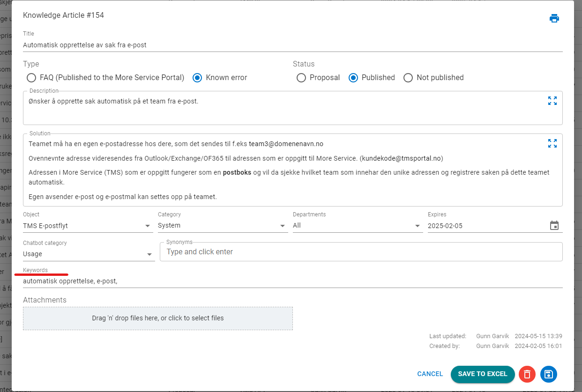The image size is (582, 392).
Task: Edit the Title field text
Action: coord(293,45)
